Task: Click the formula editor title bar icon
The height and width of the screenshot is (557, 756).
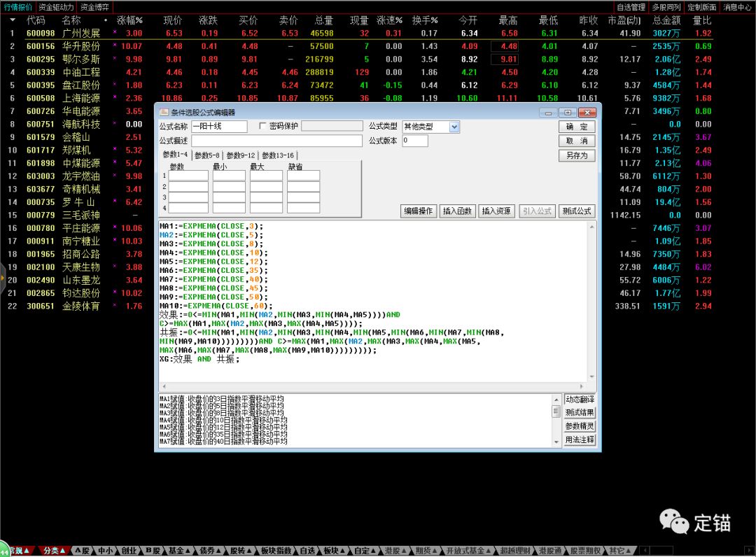Action: pos(163,112)
